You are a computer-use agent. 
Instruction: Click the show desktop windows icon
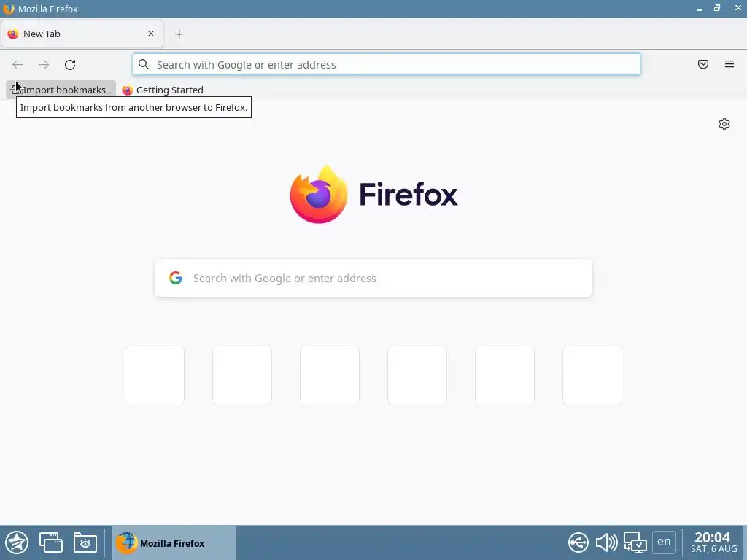tap(51, 542)
